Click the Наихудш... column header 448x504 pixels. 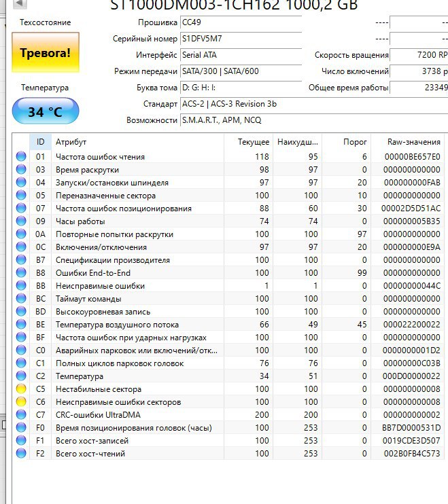[298, 142]
